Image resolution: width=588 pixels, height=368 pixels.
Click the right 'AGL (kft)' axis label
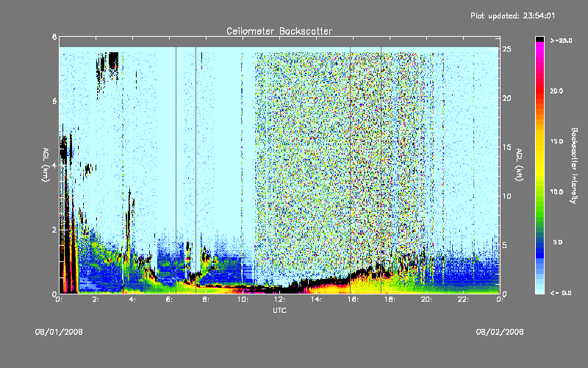pos(519,165)
